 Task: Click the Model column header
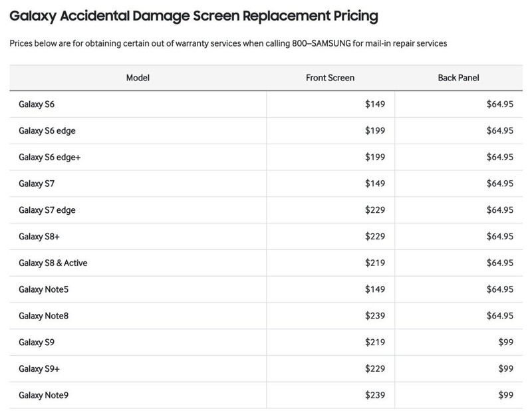tap(138, 78)
